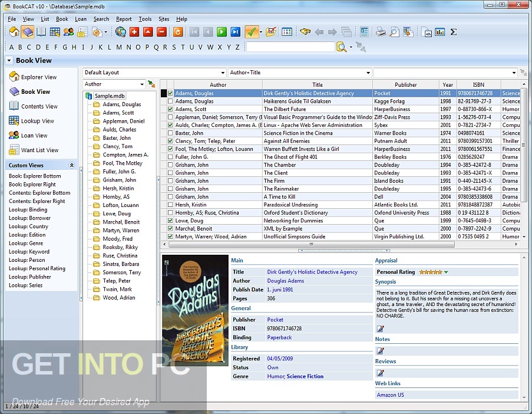532x414 pixels.
Task: Click the Print toolbar icon
Action: click(x=381, y=32)
